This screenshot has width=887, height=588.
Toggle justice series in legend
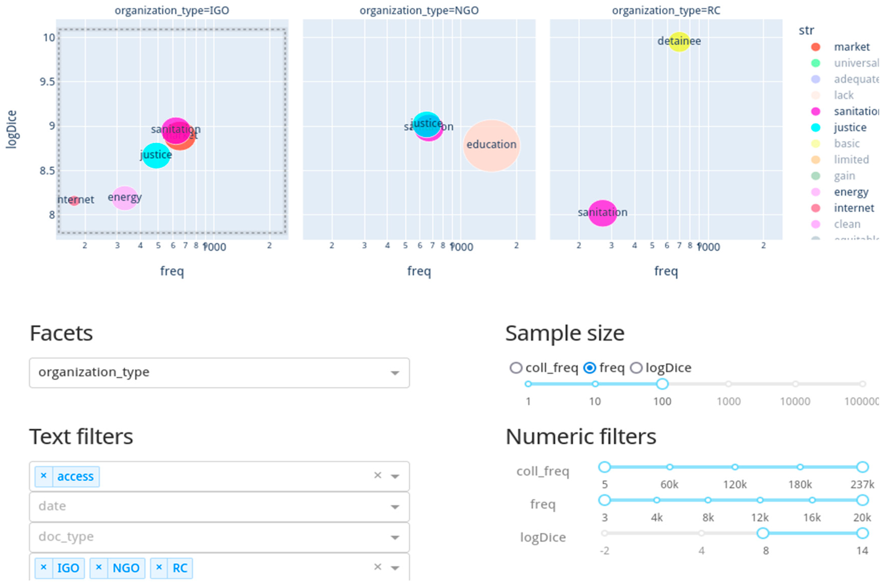pyautogui.click(x=850, y=128)
